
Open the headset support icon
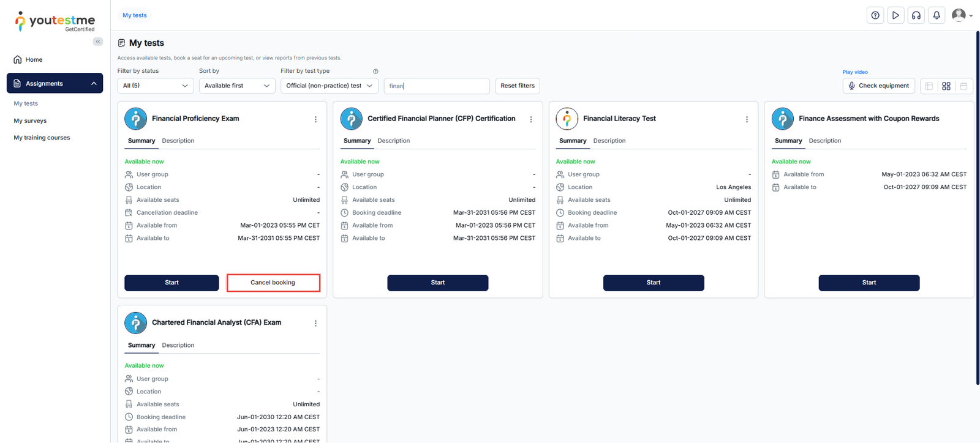point(916,15)
